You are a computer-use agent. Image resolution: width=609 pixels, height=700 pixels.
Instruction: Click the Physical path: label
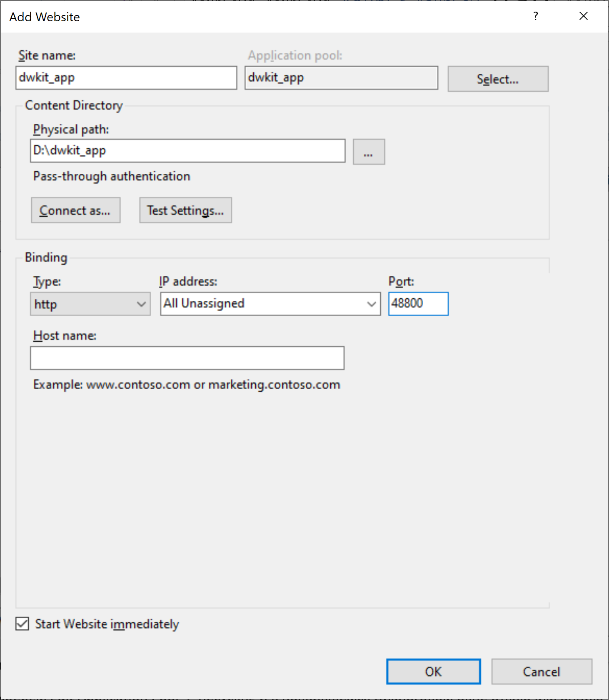pos(71,130)
